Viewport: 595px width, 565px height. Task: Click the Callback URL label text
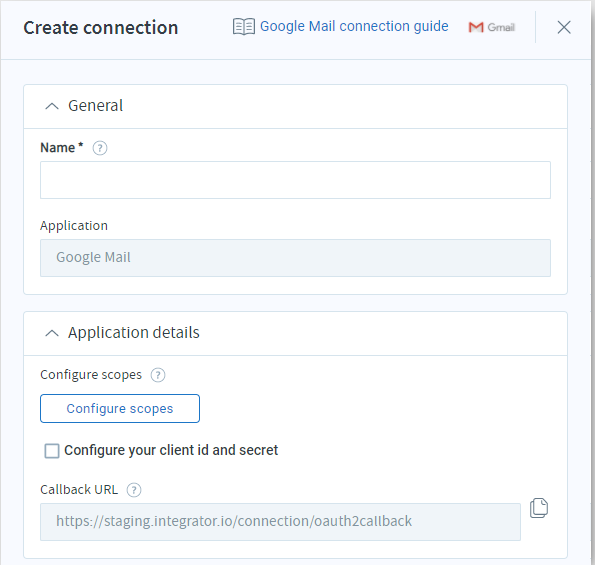[79, 489]
